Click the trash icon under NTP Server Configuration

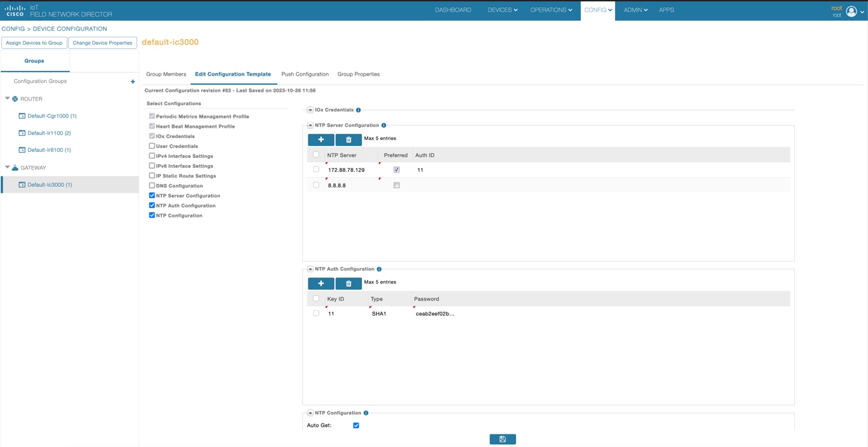(348, 139)
